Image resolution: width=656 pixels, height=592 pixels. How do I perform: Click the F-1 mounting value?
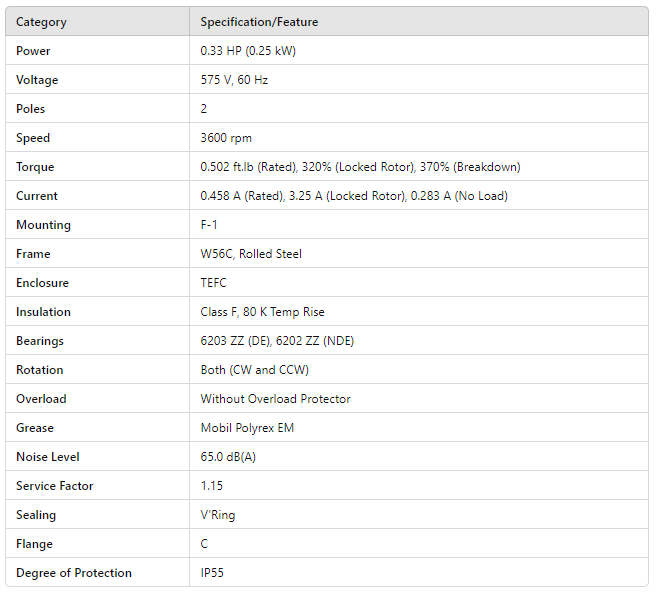click(209, 225)
